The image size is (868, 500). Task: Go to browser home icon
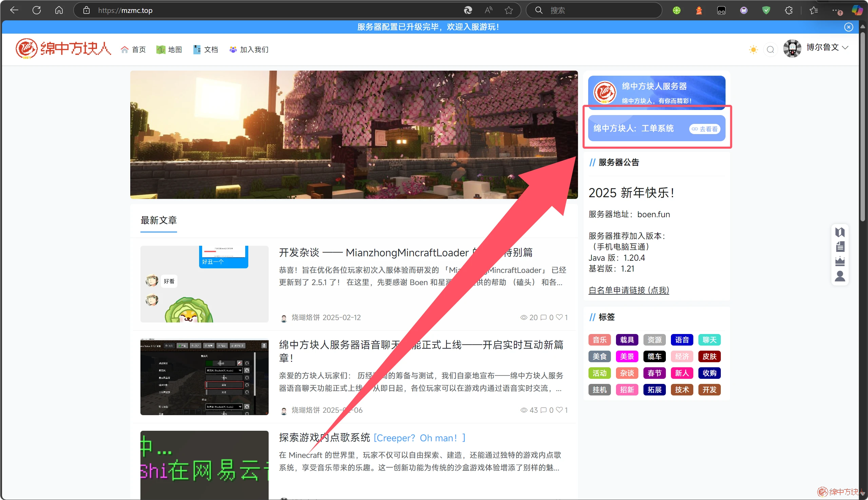coord(59,10)
